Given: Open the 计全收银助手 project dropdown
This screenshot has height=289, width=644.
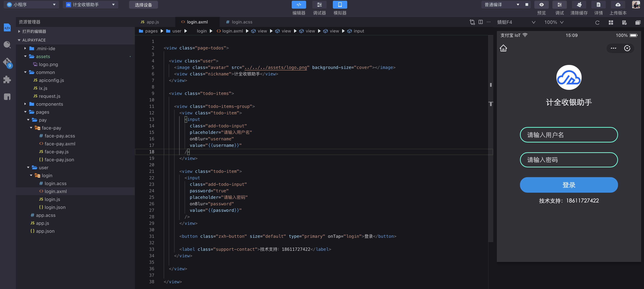Looking at the screenshot, I should (91, 5).
